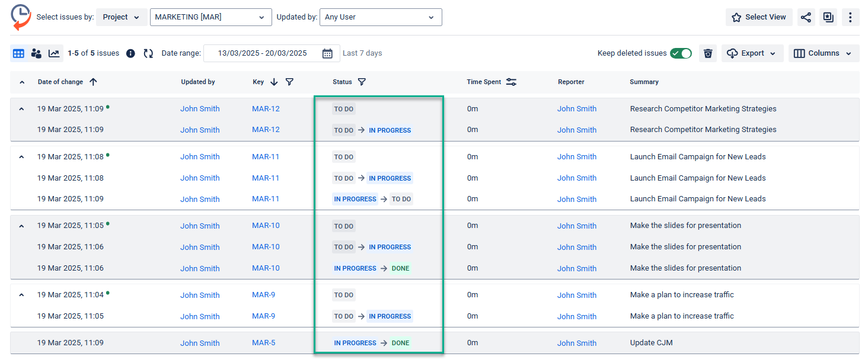Open the calendar icon in Date range
868x363 pixels.
pyautogui.click(x=328, y=53)
